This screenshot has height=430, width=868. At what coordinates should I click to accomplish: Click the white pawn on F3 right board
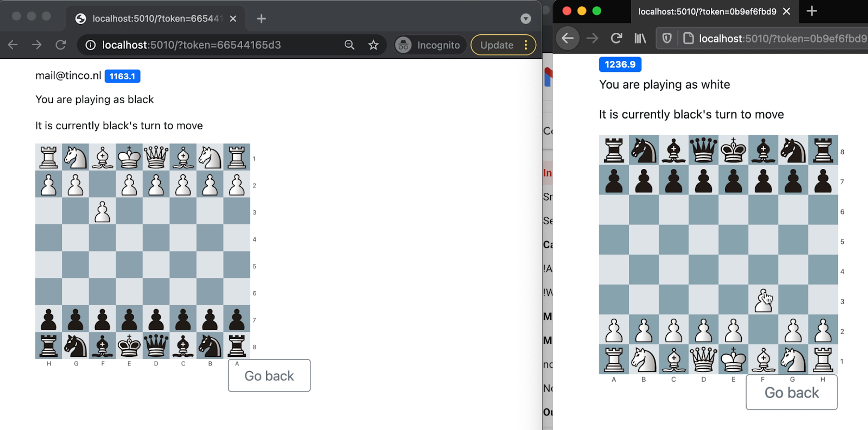763,300
